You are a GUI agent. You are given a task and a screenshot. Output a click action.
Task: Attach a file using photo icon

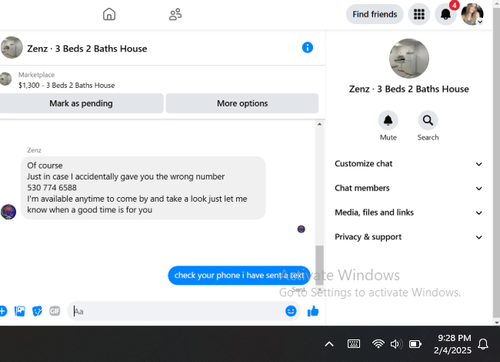20,311
